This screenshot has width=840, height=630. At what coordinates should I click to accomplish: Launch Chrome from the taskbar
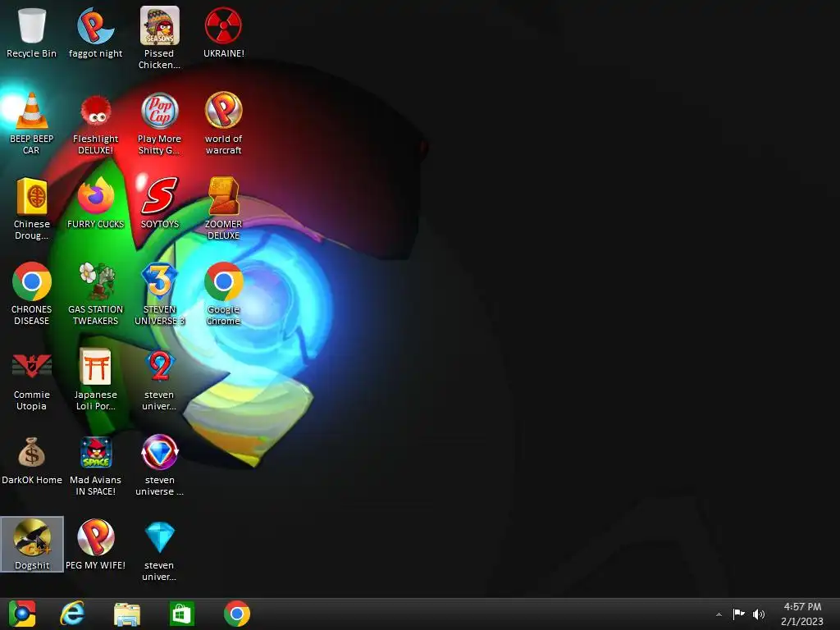[237, 614]
